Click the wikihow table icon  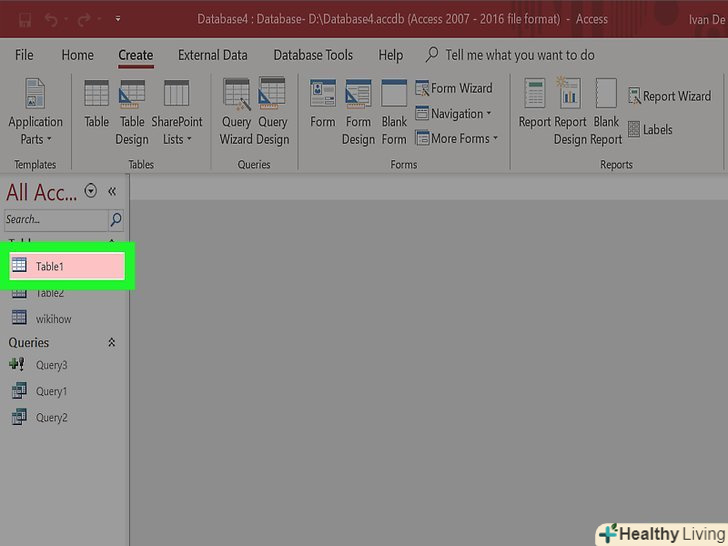click(19, 318)
